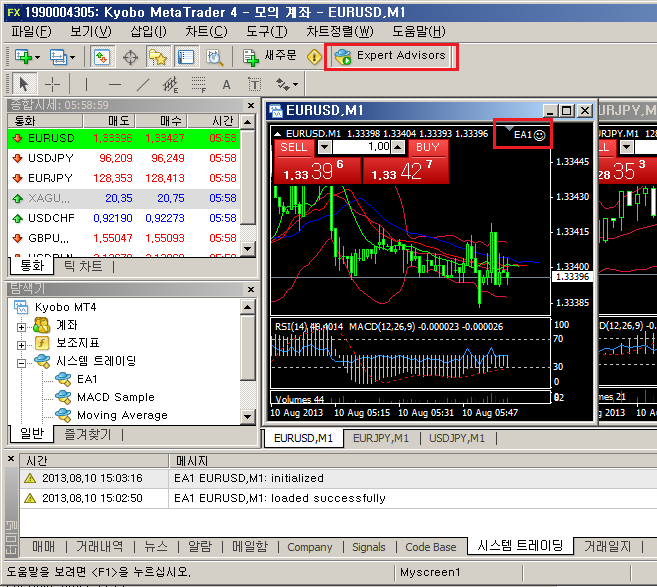Open the 도구(T) menu
This screenshot has width=657, height=587.
[x=266, y=31]
